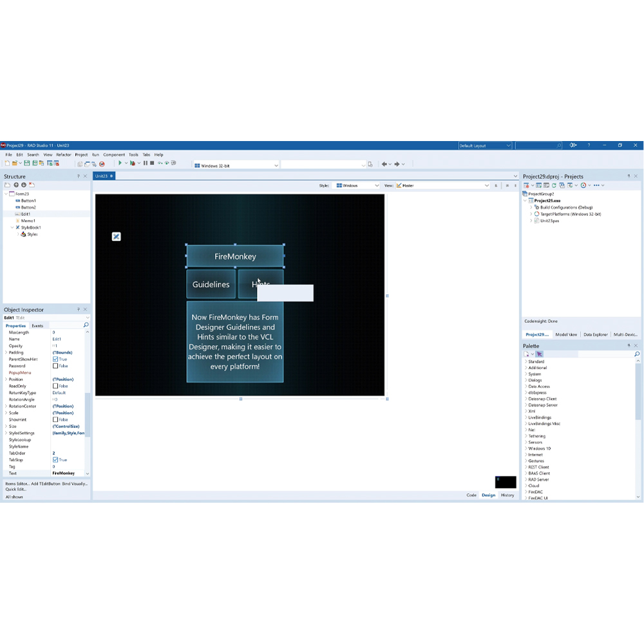Click the Object Inspector vertical scrollbar thumb
The width and height of the screenshot is (644, 644).
[x=87, y=415]
